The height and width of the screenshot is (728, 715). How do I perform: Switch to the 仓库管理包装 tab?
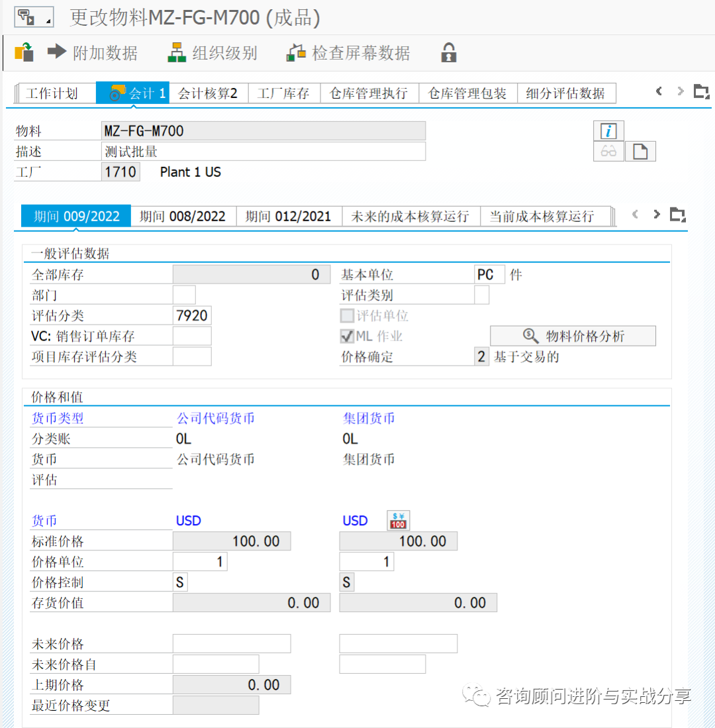[x=467, y=93]
